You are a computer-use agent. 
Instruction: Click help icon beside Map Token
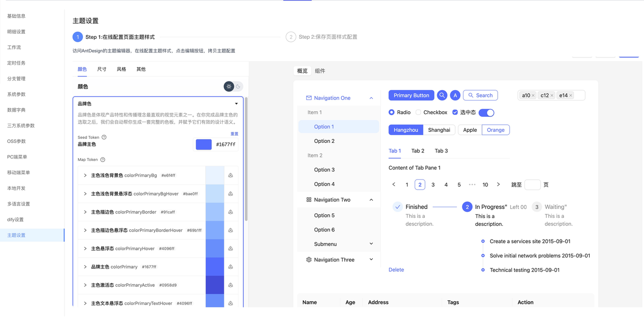pyautogui.click(x=103, y=160)
